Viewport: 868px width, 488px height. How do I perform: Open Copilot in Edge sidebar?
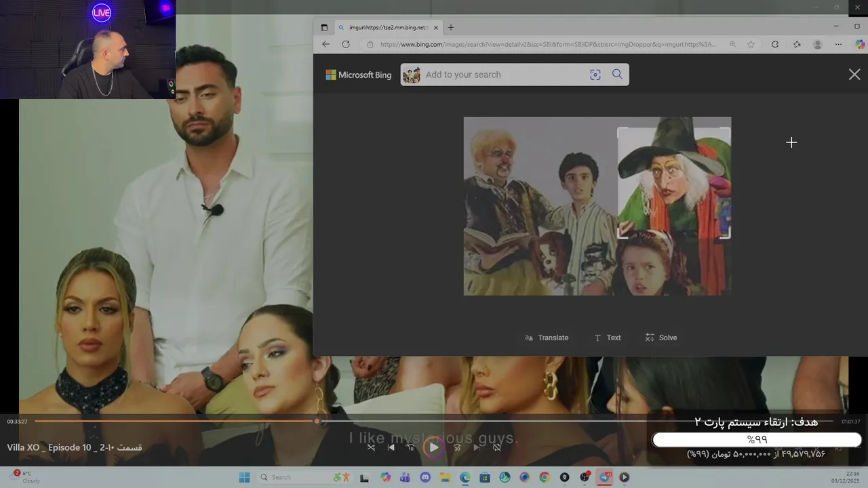(x=860, y=44)
